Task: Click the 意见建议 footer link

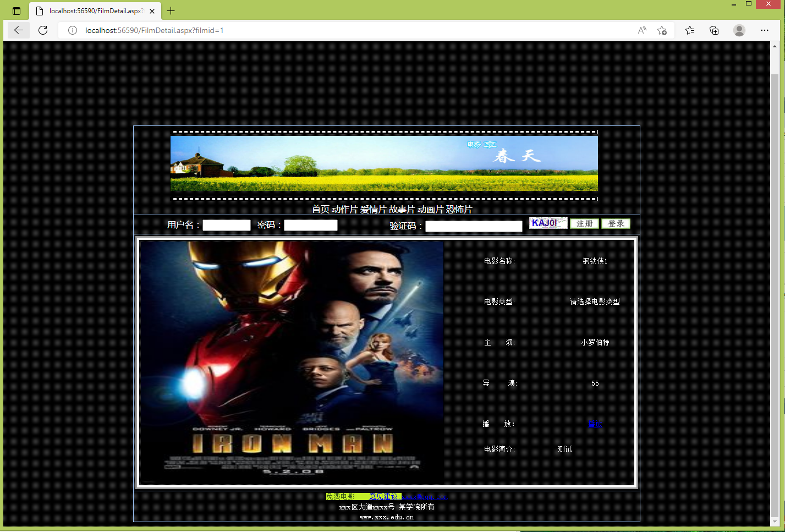Action: pos(383,496)
